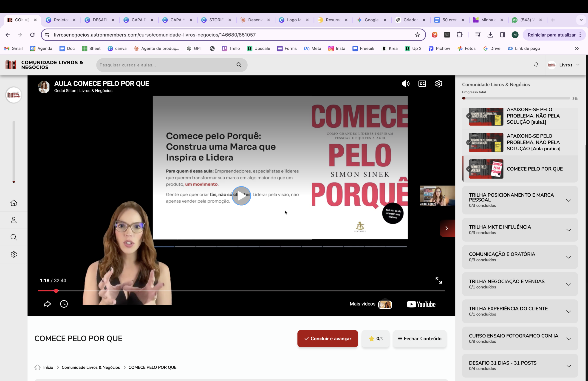This screenshot has height=381, width=588.
Task: Toggle the check on COMECE PELO POR QUE lesson
Action: [469, 169]
